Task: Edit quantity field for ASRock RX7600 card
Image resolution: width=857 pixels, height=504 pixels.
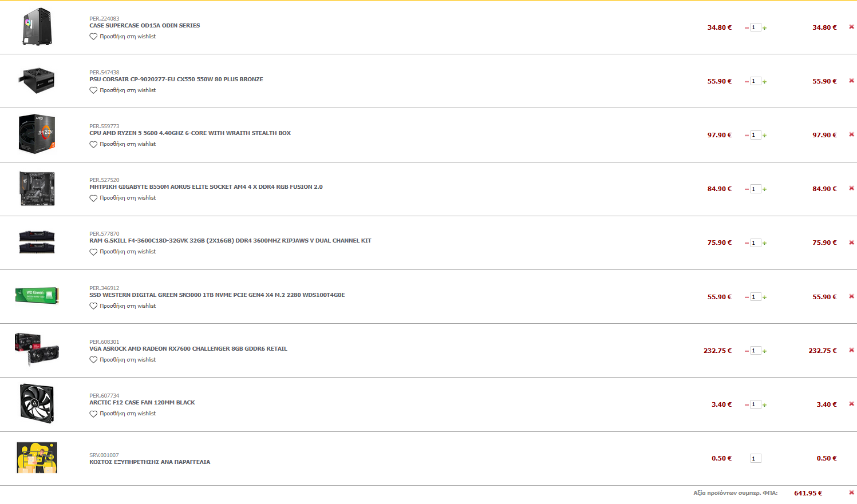Action: [x=756, y=351]
